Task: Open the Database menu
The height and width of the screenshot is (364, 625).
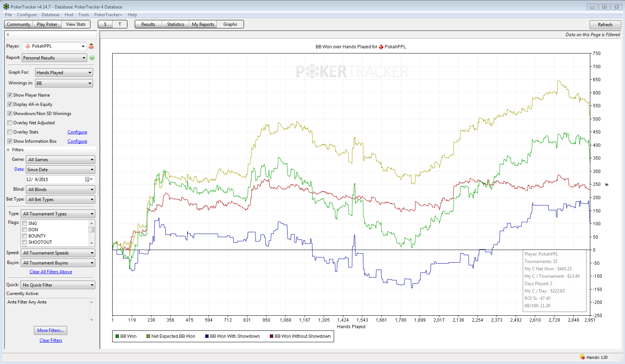Action: (51, 15)
